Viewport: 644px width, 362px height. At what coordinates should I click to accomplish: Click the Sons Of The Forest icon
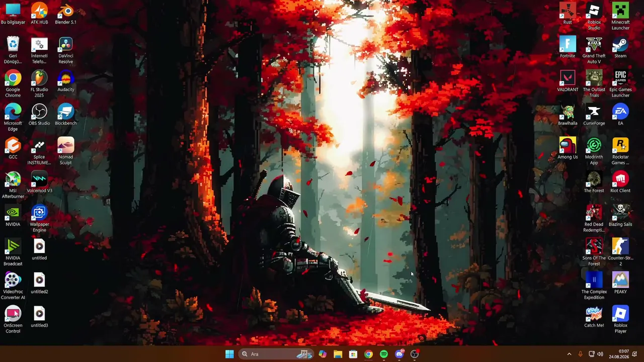(x=594, y=252)
